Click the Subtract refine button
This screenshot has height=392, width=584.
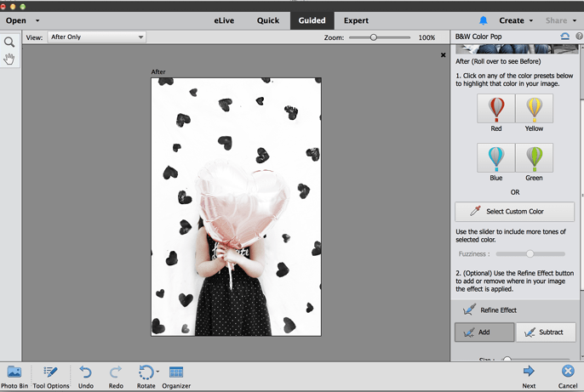click(x=546, y=332)
